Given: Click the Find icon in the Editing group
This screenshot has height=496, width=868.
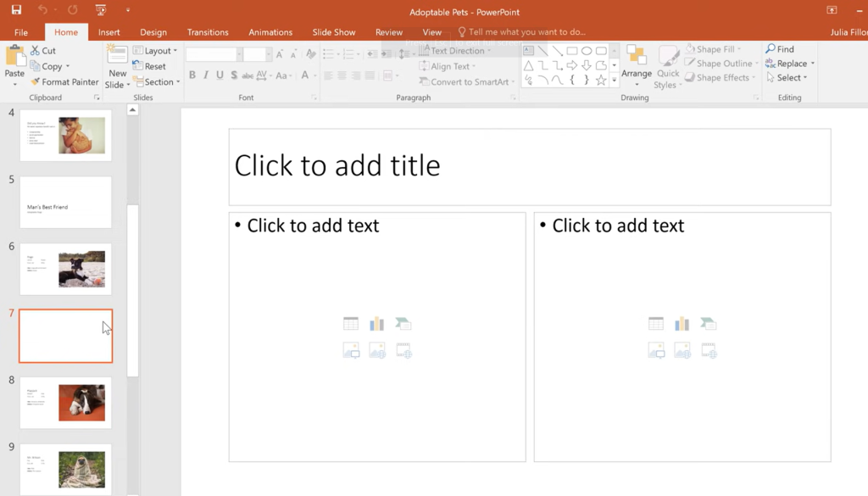Looking at the screenshot, I should (781, 49).
